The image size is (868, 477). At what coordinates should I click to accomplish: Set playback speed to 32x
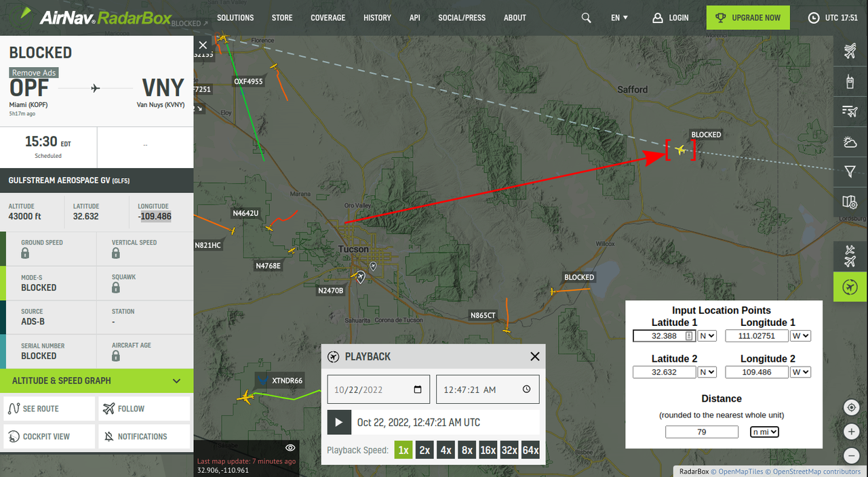point(509,450)
